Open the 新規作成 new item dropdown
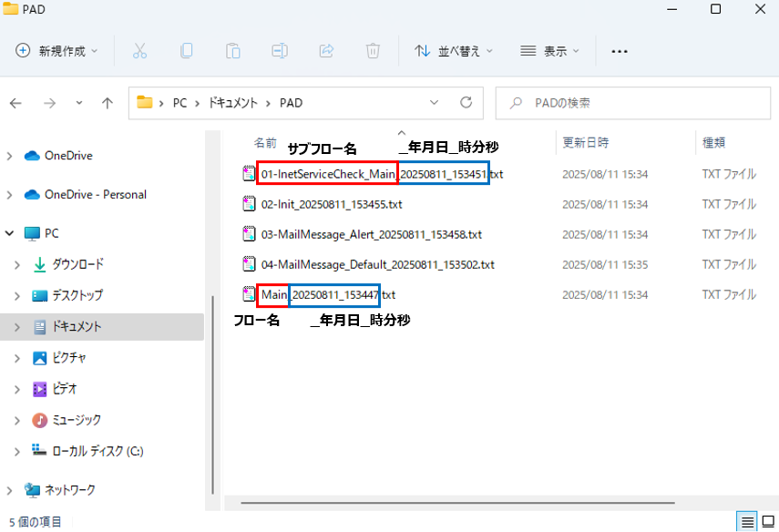 coord(56,51)
